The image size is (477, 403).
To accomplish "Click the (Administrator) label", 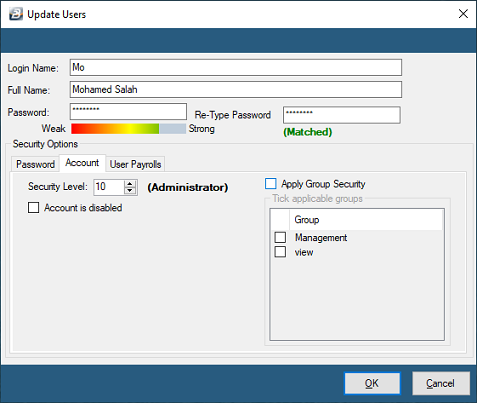I will point(188,187).
